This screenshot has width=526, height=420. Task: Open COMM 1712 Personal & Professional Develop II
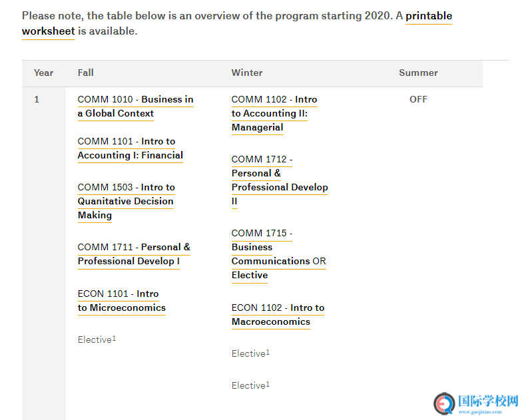pos(280,180)
